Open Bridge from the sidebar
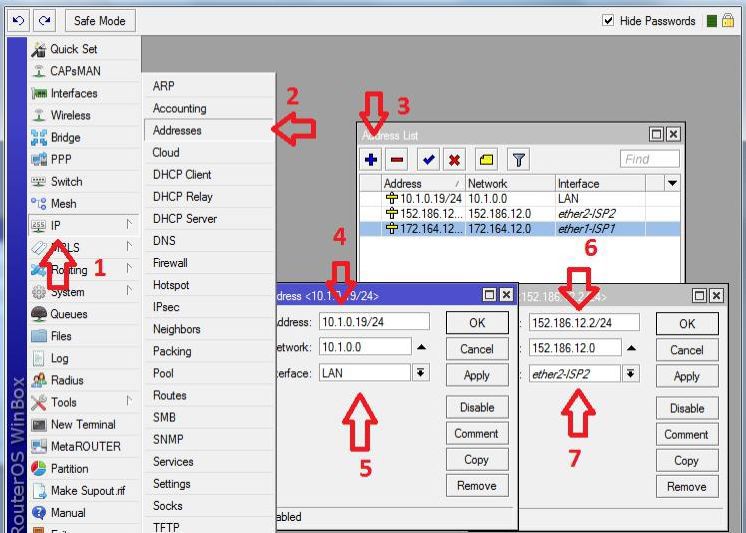The image size is (746, 533). click(x=85, y=138)
